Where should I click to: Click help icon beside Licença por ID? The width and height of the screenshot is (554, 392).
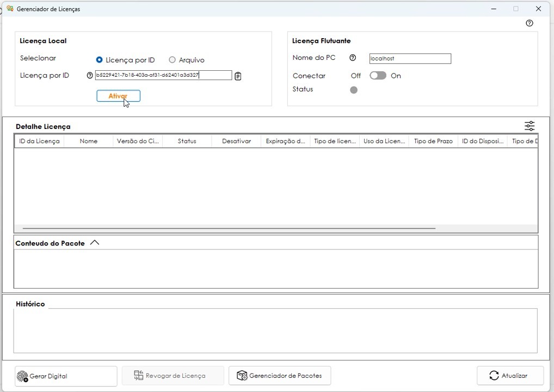click(x=90, y=75)
